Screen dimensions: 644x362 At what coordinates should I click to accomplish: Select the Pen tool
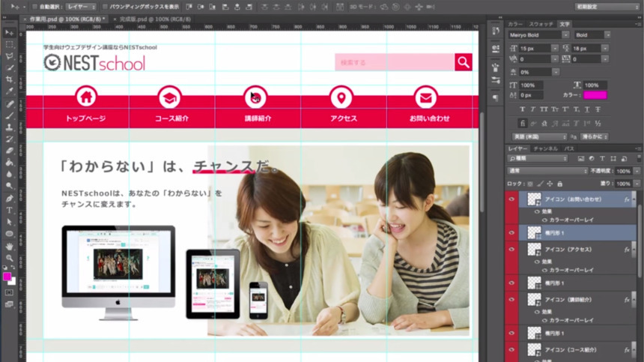point(9,199)
